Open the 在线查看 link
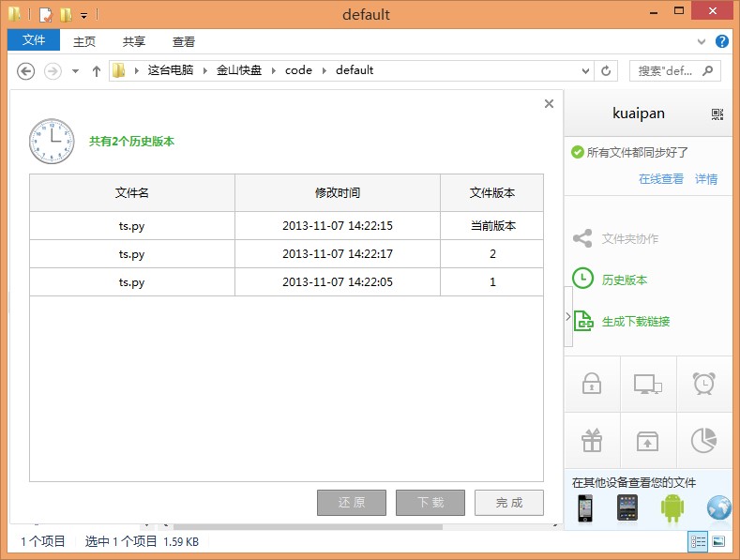 click(x=661, y=179)
